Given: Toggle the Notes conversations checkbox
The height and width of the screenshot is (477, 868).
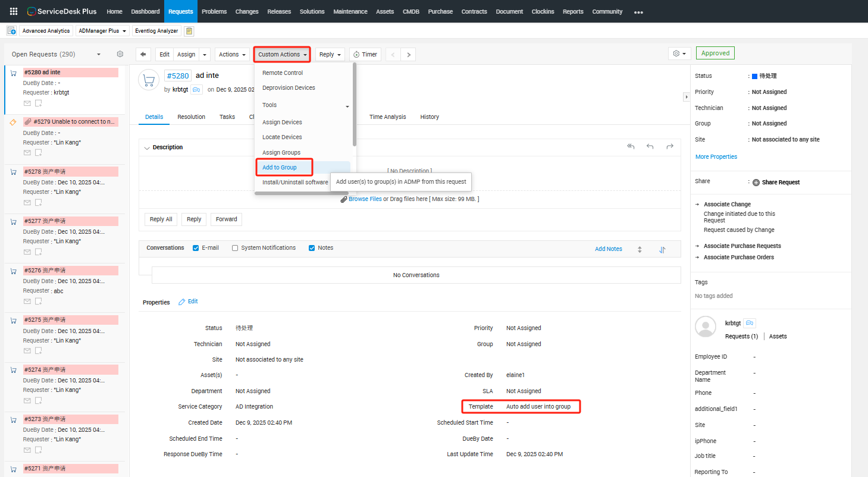Looking at the screenshot, I should tap(312, 248).
